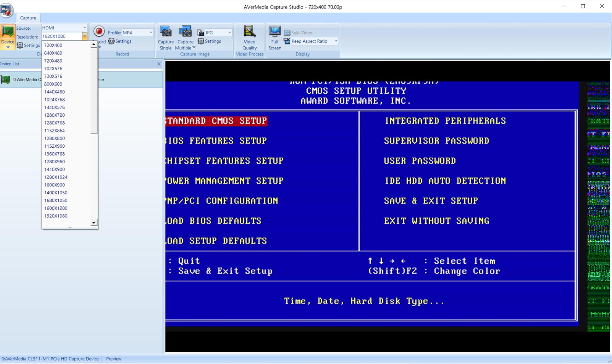
Task: Select the 0:AVerMedia device in Device List
Action: 81,80
